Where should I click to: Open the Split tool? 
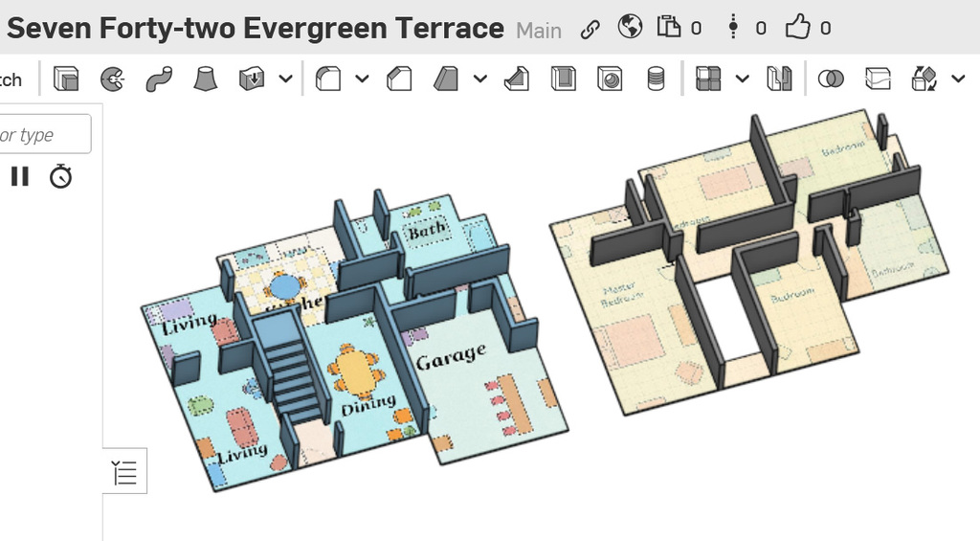pyautogui.click(x=877, y=79)
